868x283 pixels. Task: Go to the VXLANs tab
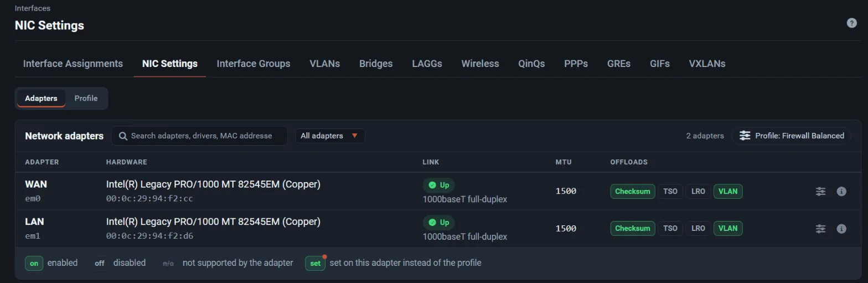coord(707,64)
